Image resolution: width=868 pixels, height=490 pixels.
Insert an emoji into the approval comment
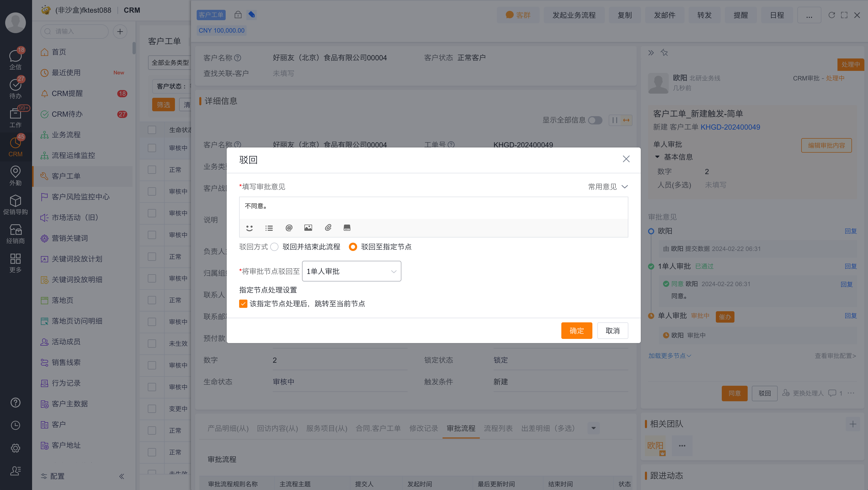point(249,228)
